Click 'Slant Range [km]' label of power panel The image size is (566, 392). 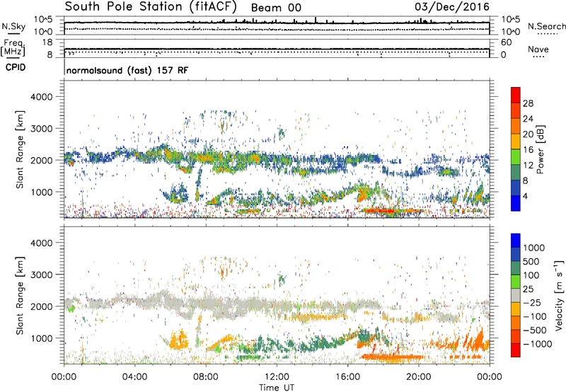click(20, 149)
